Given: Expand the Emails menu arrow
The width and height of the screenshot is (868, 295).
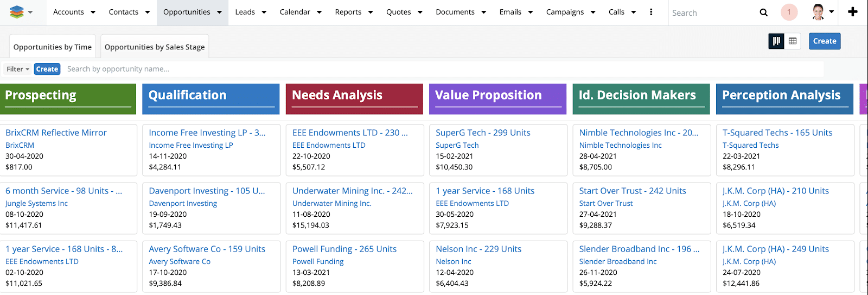Looking at the screenshot, I should coord(530,12).
